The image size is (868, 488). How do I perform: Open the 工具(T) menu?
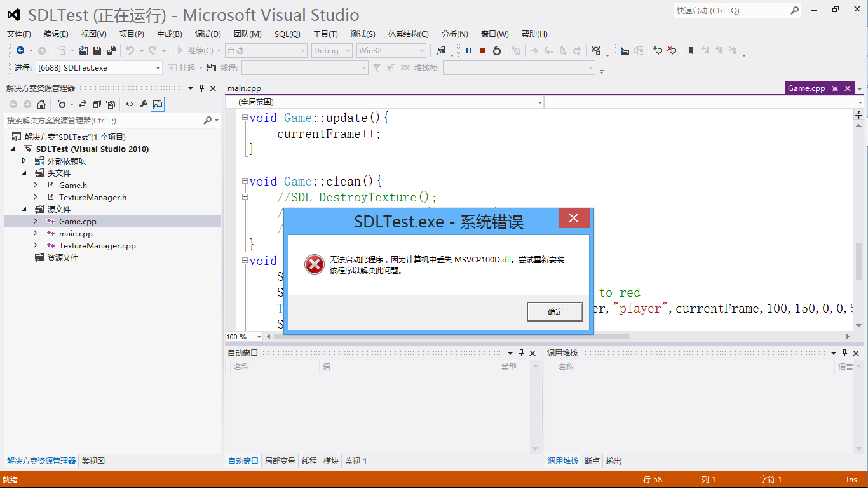coord(325,34)
